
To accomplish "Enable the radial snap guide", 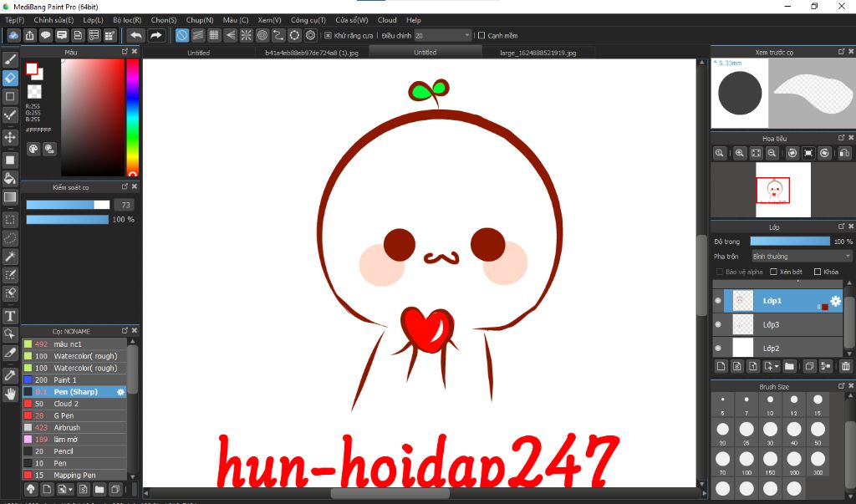I will pos(247,35).
